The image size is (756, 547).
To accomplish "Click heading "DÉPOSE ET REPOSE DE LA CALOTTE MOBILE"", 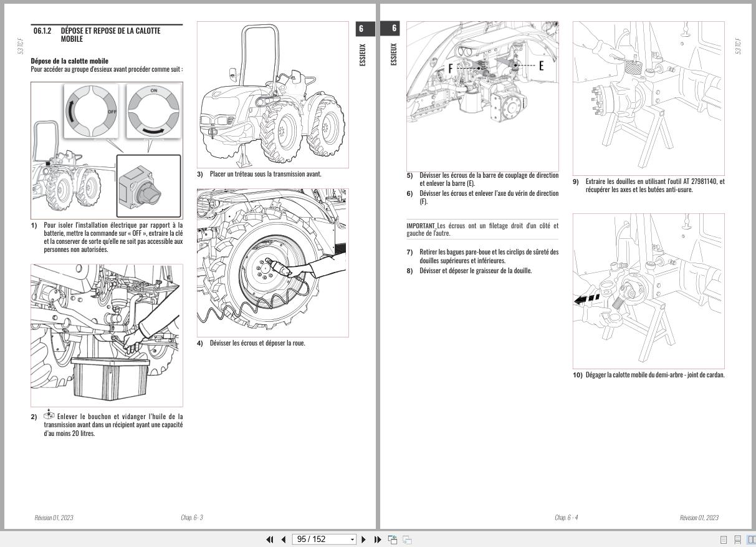I will pos(110,34).
